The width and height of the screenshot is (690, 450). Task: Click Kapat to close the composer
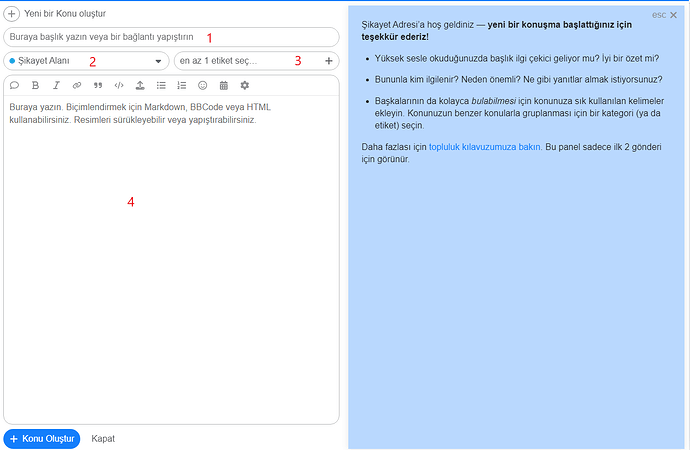coord(104,439)
